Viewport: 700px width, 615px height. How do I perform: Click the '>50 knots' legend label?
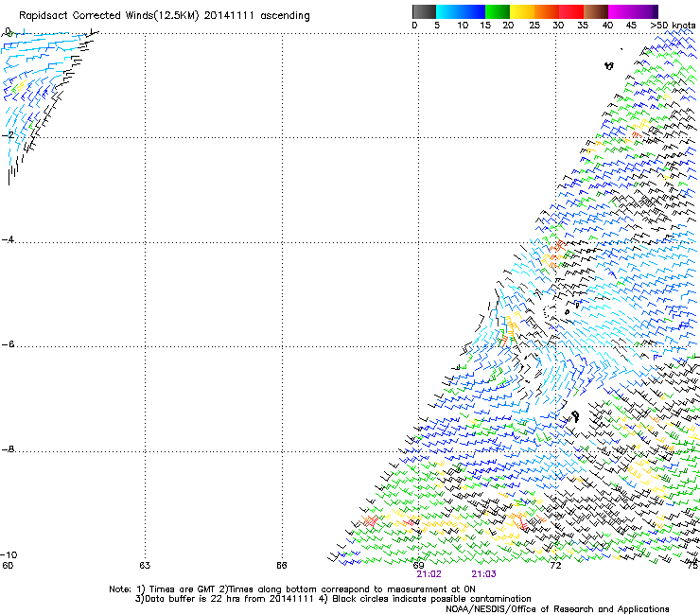click(x=673, y=26)
